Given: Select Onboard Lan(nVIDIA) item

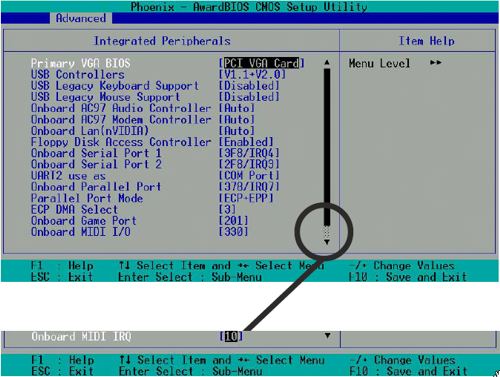Looking at the screenshot, I should pyautogui.click(x=90, y=131).
